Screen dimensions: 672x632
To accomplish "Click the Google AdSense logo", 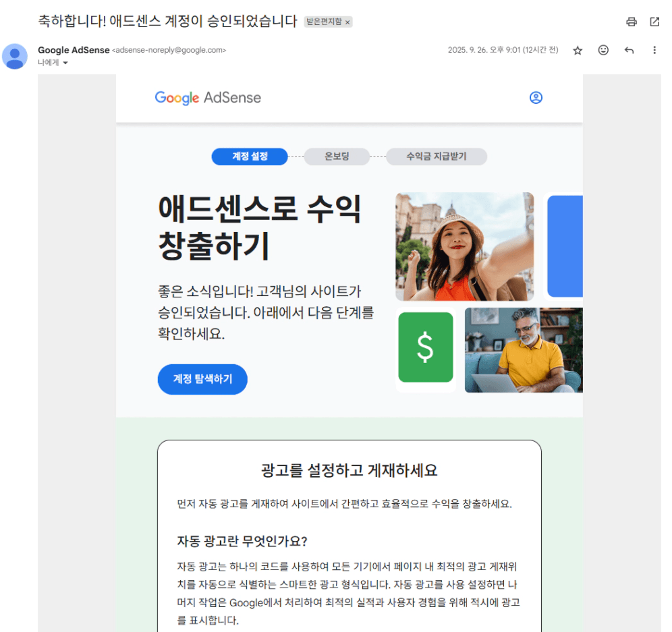I will tap(208, 98).
